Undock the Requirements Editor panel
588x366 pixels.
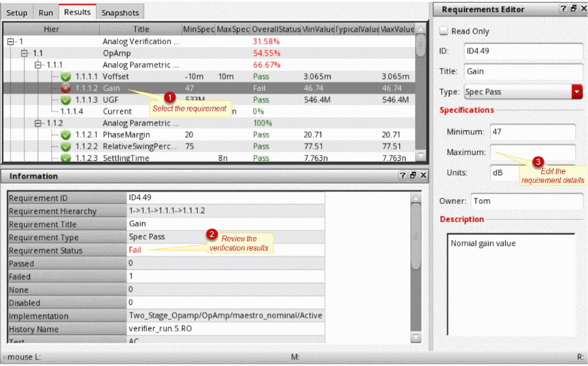(x=573, y=9)
